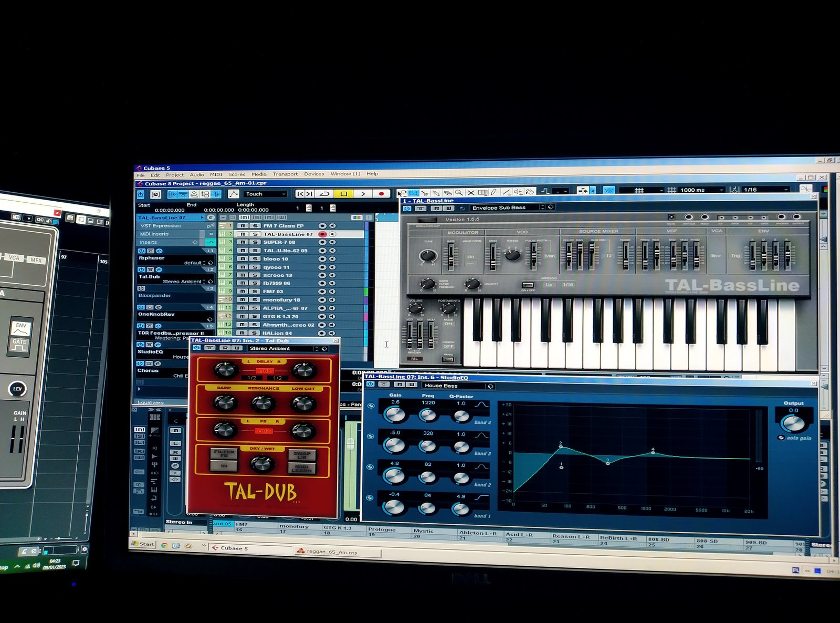Image resolution: width=840 pixels, height=623 pixels.
Task: Record-enable the HALion 04 track
Action: click(322, 333)
